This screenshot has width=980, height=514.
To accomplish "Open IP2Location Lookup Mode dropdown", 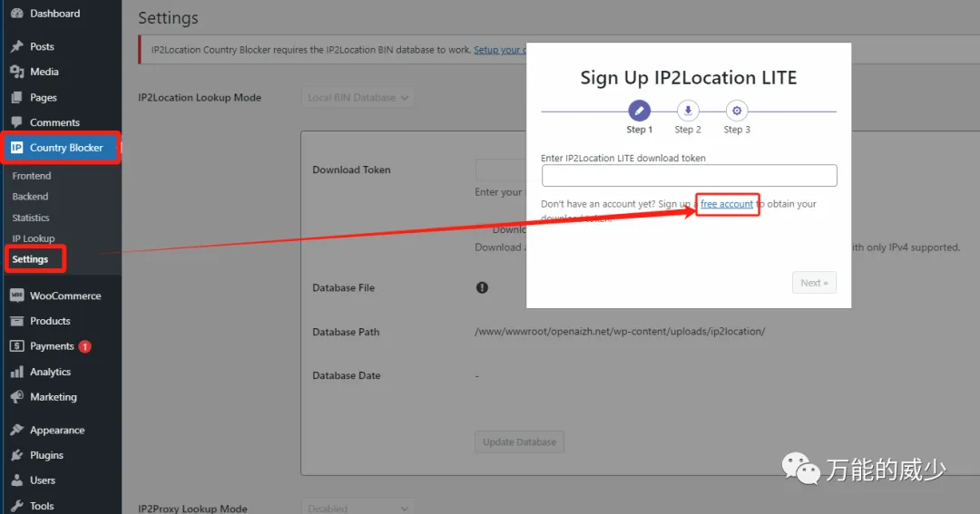I will (358, 97).
